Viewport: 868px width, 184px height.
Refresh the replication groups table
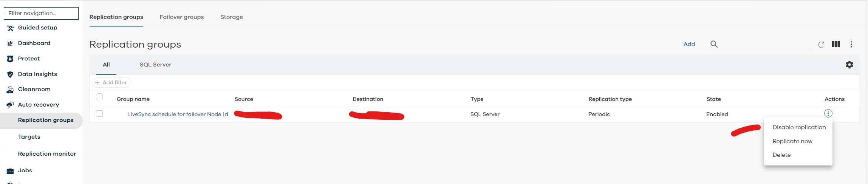point(821,45)
